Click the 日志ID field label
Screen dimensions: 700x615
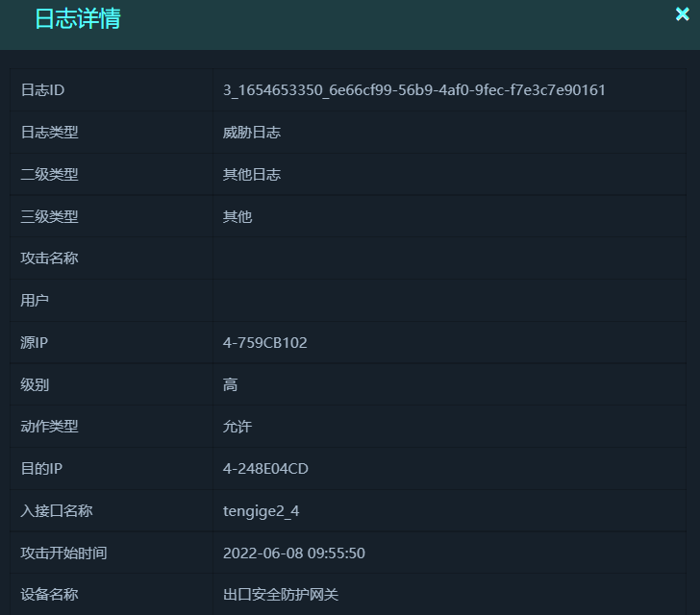pos(42,90)
